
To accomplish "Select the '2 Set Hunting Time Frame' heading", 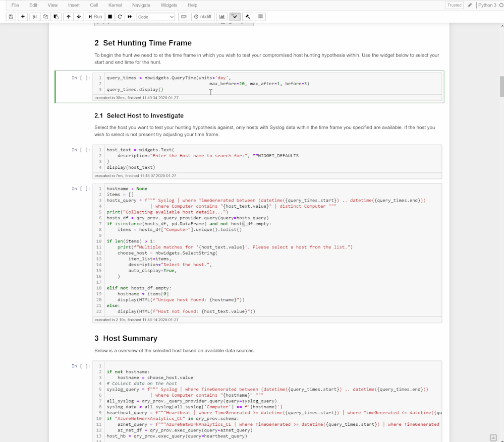I will 143,43.
